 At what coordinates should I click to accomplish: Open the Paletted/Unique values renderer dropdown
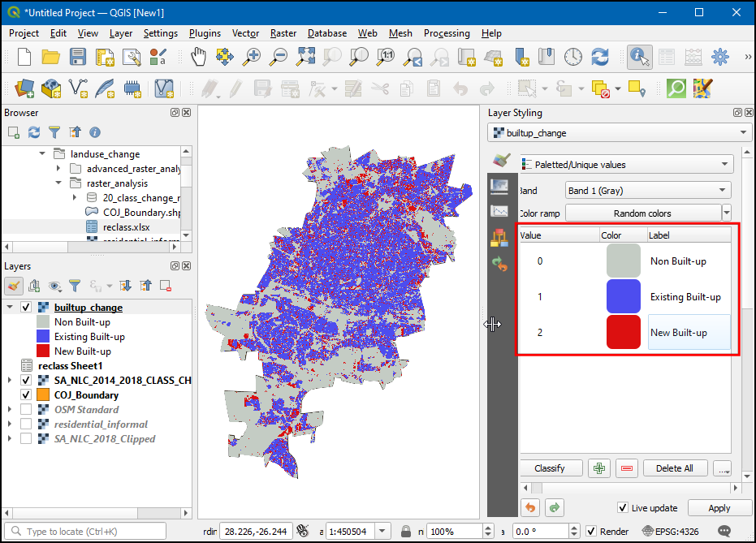(x=624, y=165)
